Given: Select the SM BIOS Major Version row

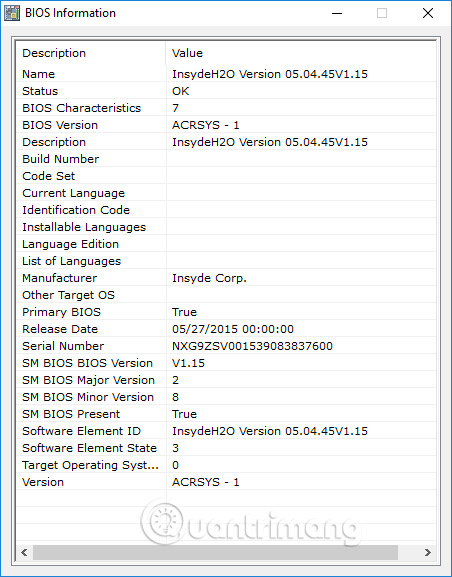Looking at the screenshot, I should click(226, 380).
